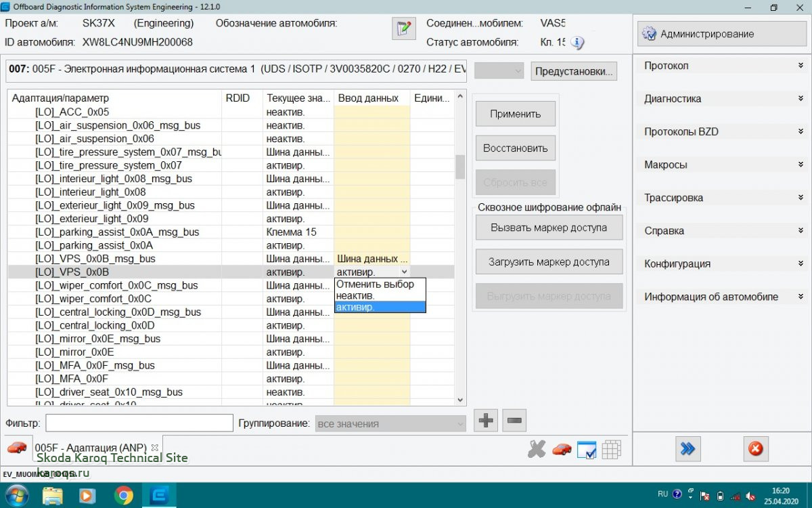This screenshot has width=812, height=508.
Task: Click the Предустановки... button
Action: point(574,71)
